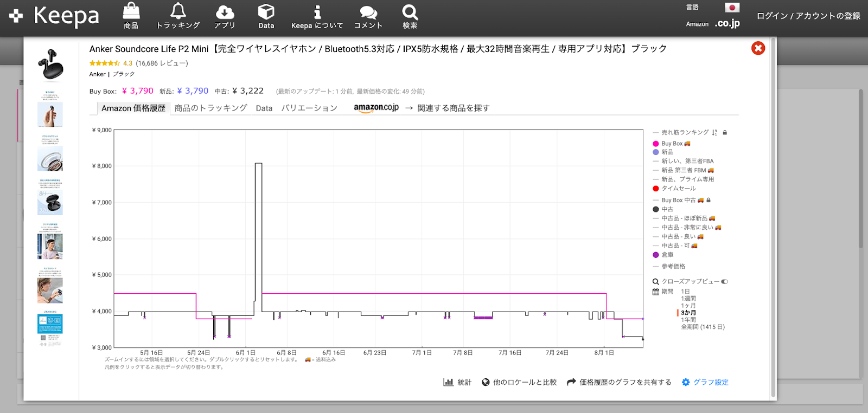The image size is (868, 413).
Task: Set chart period to 3か月
Action: tap(688, 313)
